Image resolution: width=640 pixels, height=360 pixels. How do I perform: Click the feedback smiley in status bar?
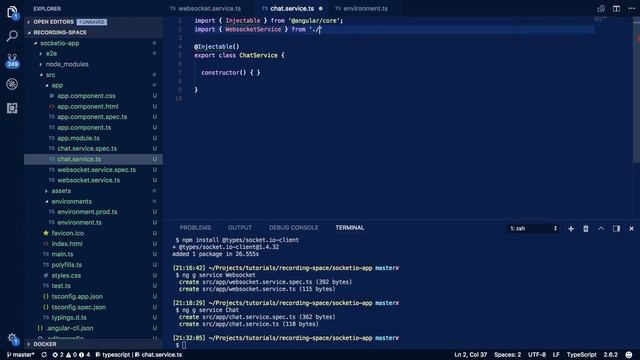(629, 355)
